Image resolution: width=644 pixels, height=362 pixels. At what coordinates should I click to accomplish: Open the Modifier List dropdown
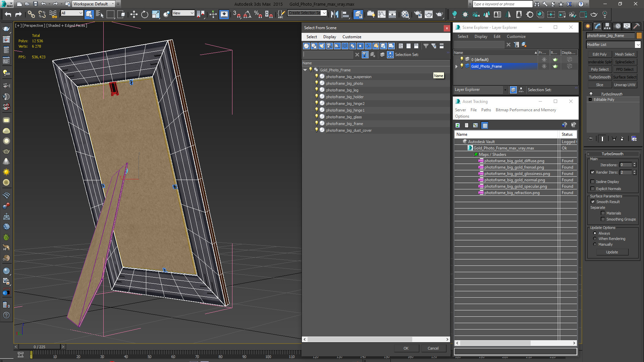(613, 45)
